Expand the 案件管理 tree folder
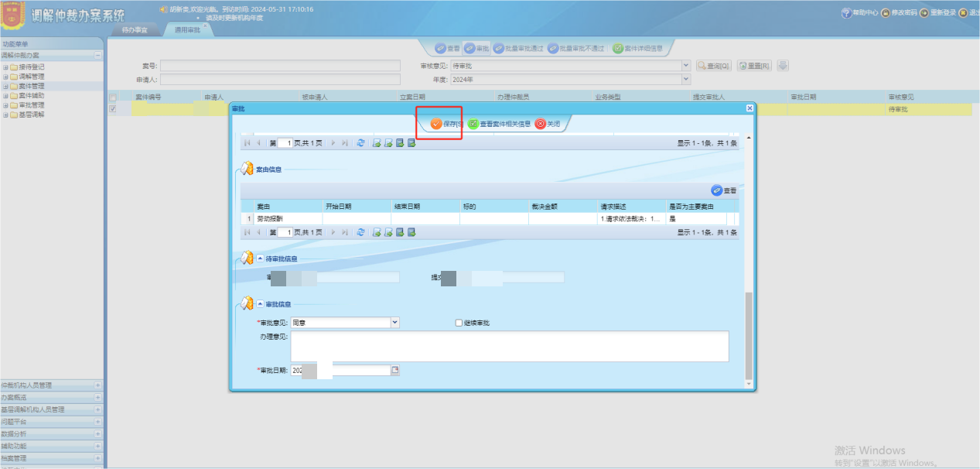Image resolution: width=980 pixels, height=469 pixels. [5, 86]
